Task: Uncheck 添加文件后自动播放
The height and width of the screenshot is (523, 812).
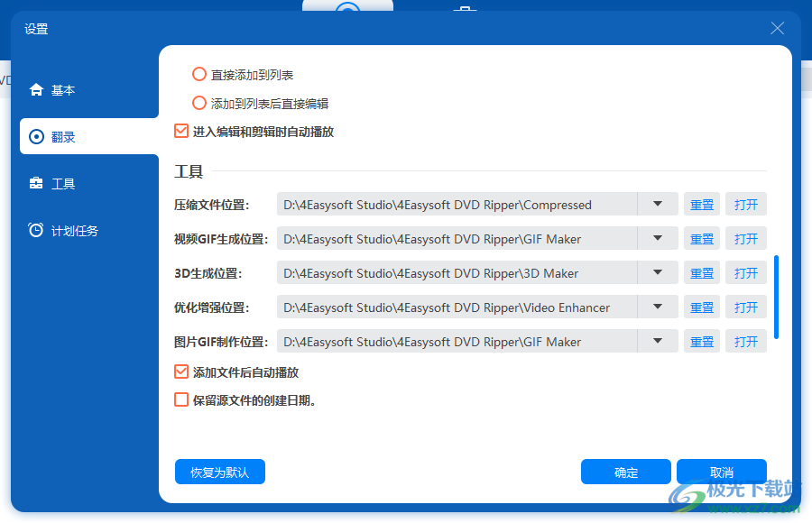Action: 181,372
